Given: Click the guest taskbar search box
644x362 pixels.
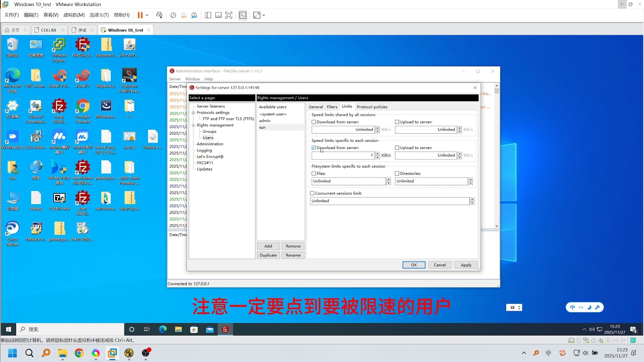Looking at the screenshot, I should pyautogui.click(x=70, y=329).
